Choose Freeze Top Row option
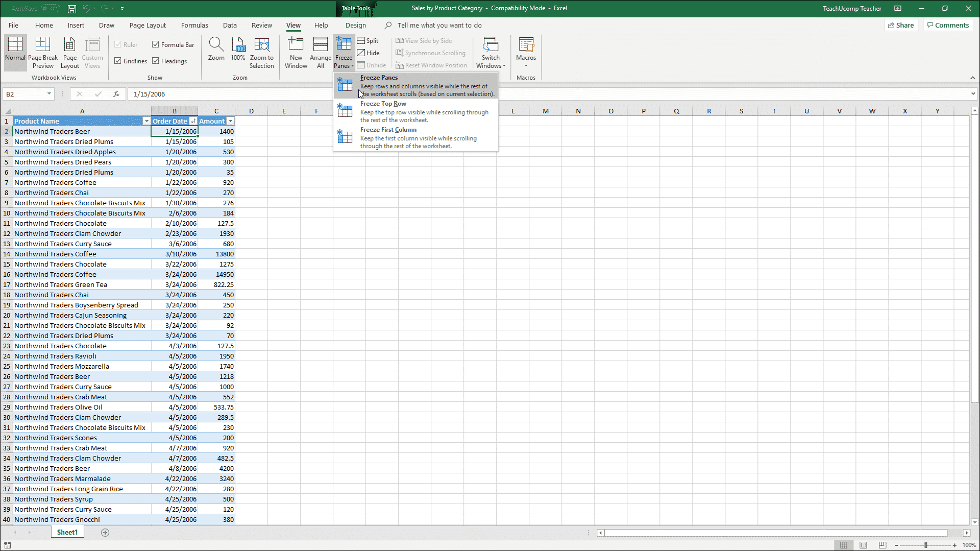This screenshot has width=980, height=551. [416, 112]
